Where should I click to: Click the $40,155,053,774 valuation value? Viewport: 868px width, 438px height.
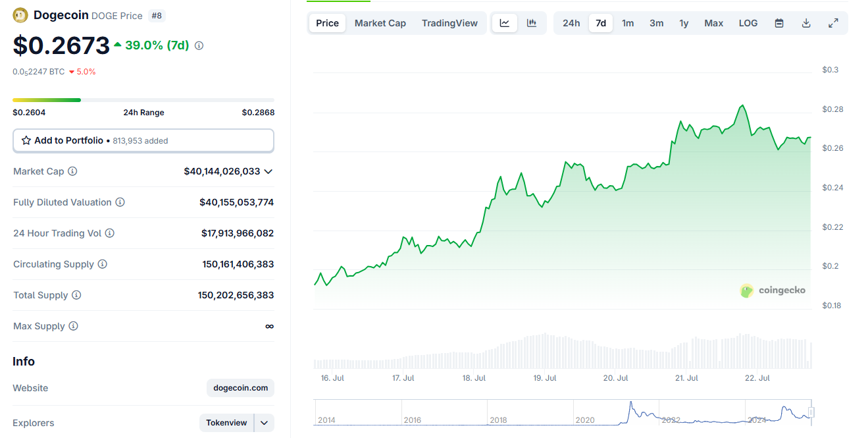tap(237, 202)
